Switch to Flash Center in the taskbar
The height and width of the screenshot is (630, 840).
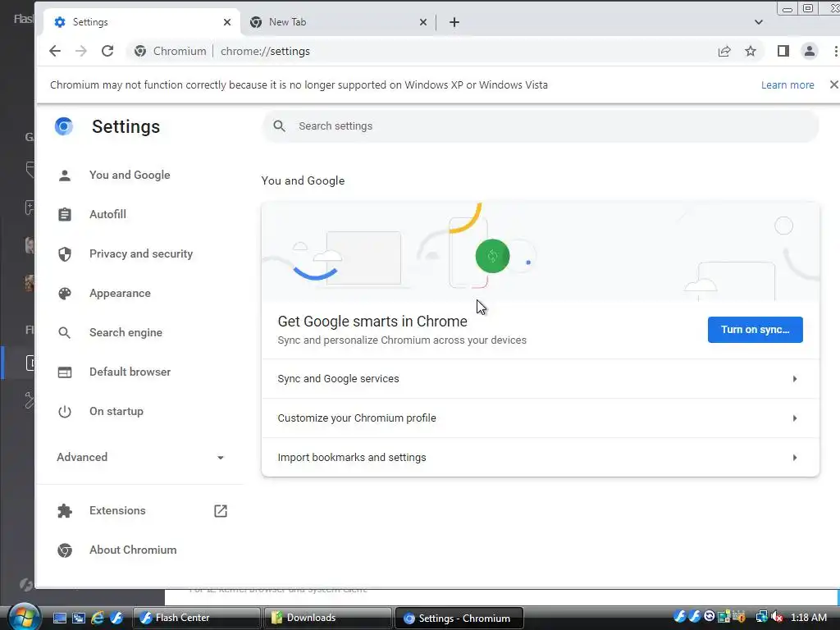(196, 618)
